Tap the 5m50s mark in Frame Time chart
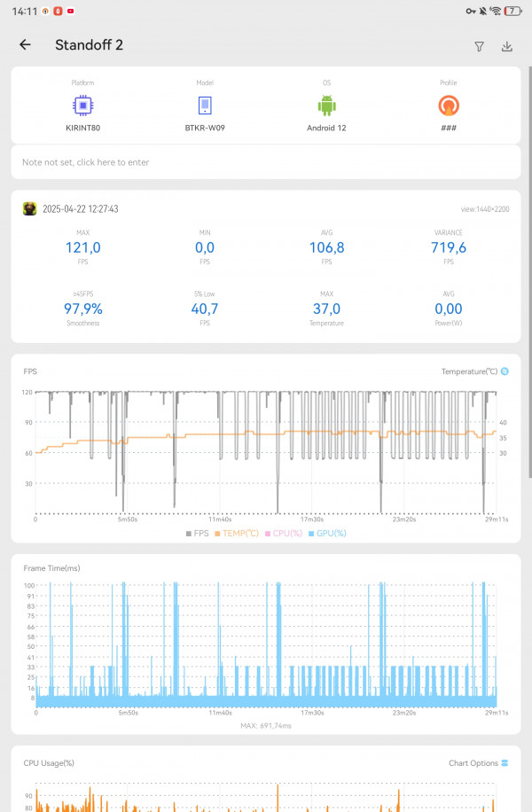Image resolution: width=532 pixels, height=812 pixels. (x=128, y=713)
